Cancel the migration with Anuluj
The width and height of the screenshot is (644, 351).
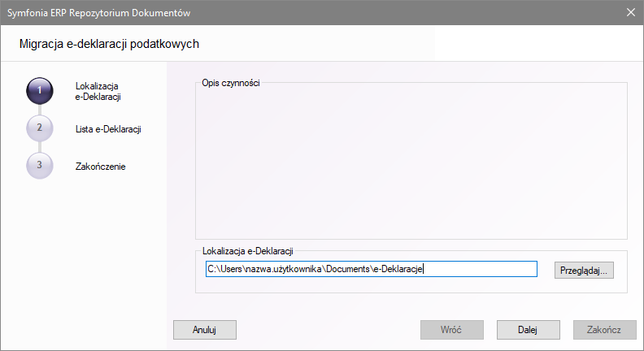(x=205, y=330)
